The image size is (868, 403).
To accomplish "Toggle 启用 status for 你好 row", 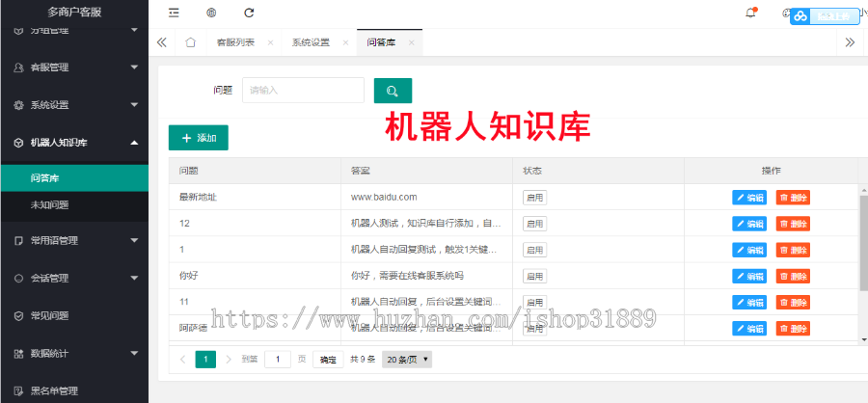I will [x=534, y=277].
